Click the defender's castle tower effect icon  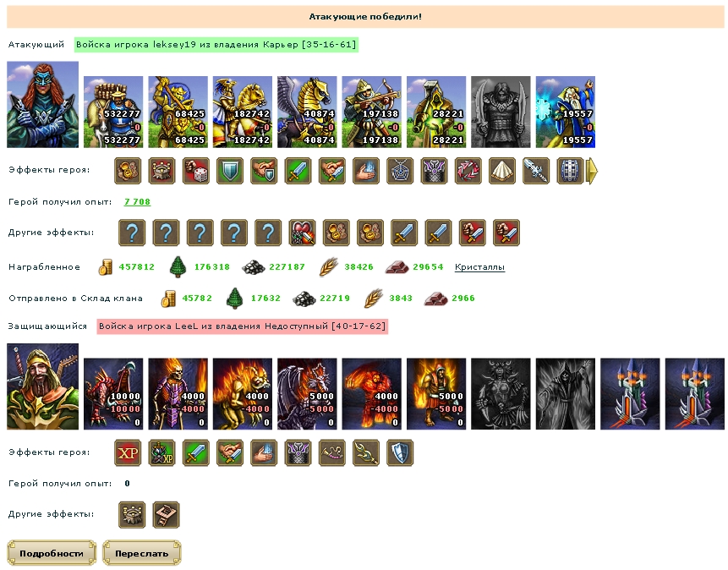(x=132, y=515)
